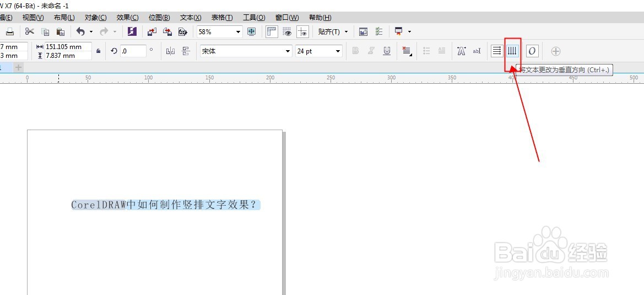The image size is (644, 295).
Task: Click the checklist options icon
Action: [x=378, y=31]
